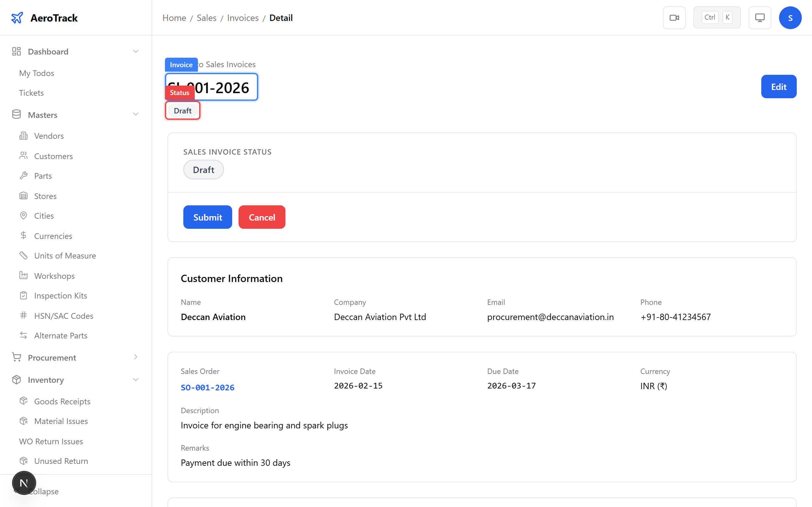Screen dimensions: 812x507
Task: Click the Currencies dollar icon
Action: tap(23, 235)
